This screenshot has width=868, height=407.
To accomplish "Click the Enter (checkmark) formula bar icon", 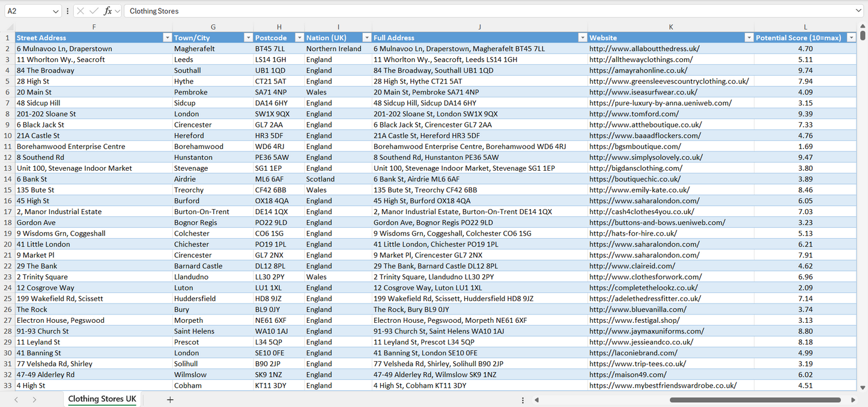I will coord(94,11).
